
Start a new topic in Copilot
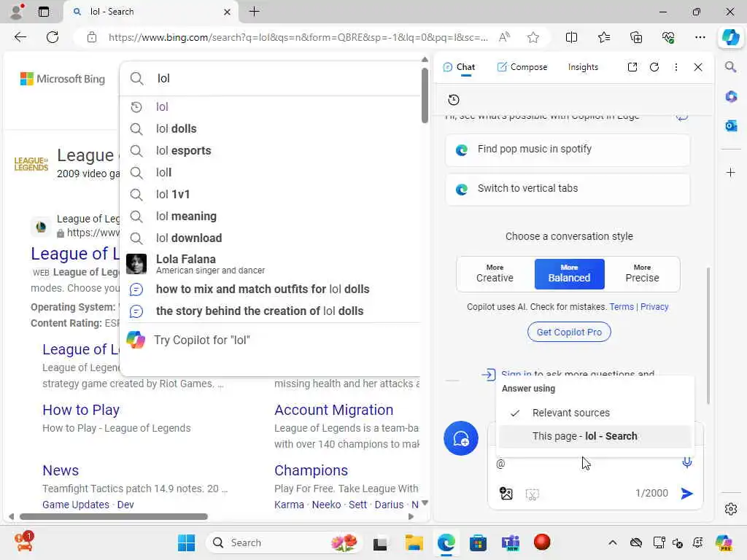(461, 438)
